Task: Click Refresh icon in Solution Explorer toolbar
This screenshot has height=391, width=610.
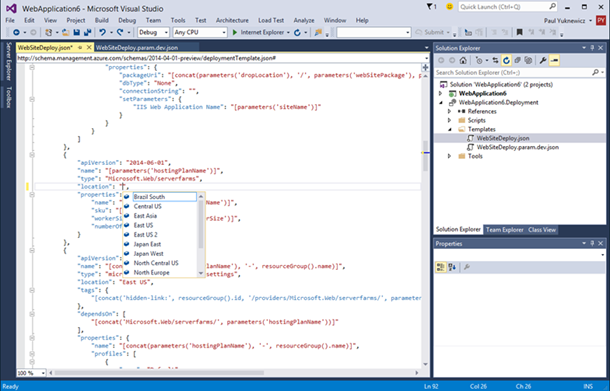Action: tap(506, 60)
